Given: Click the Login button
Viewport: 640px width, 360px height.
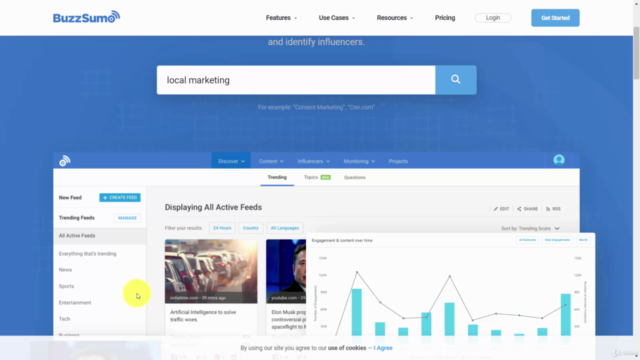Looking at the screenshot, I should [x=493, y=18].
